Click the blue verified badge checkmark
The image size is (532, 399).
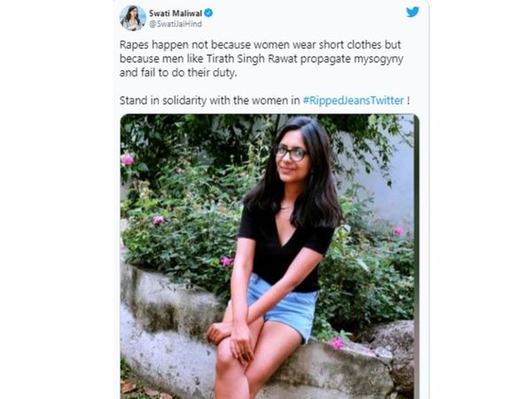pyautogui.click(x=208, y=13)
